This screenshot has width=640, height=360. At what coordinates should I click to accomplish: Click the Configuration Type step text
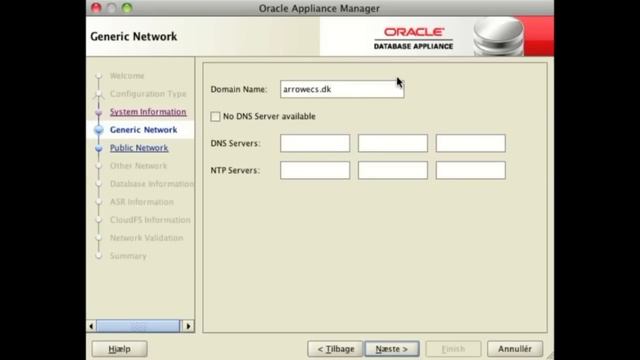click(x=148, y=94)
